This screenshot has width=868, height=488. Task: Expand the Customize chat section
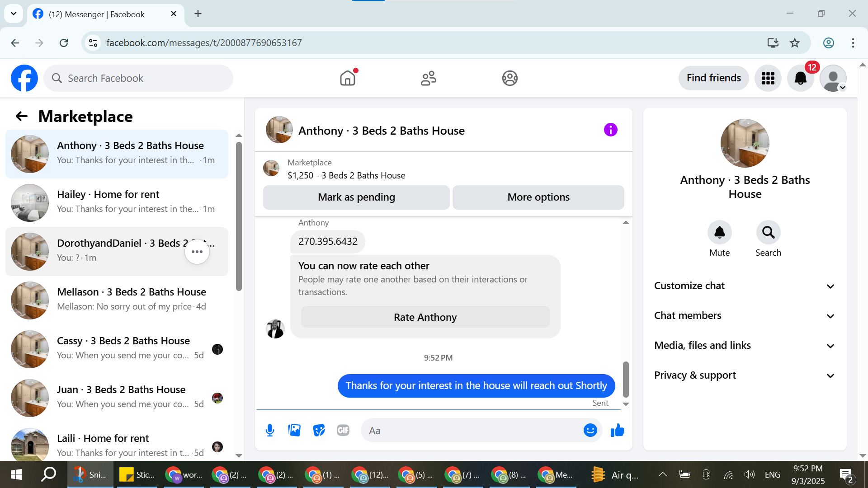point(745,286)
